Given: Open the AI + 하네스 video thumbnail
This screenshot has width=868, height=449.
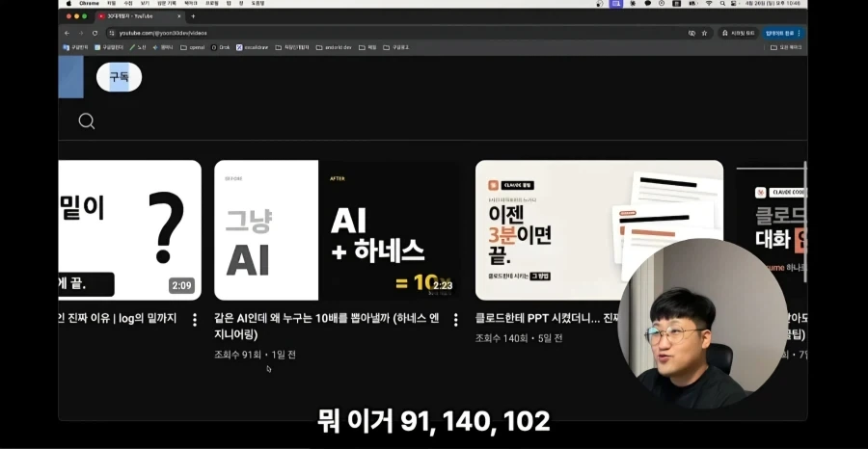Looking at the screenshot, I should (x=338, y=230).
